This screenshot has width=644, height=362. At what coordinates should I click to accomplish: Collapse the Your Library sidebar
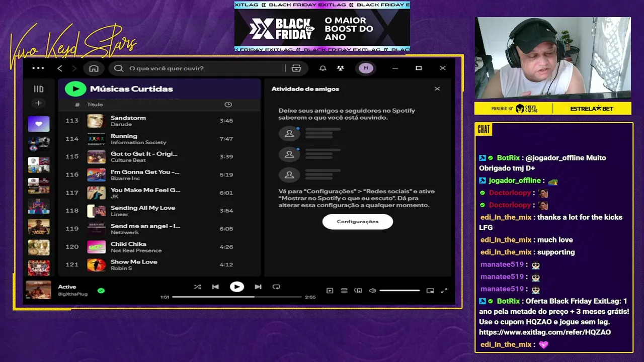(x=39, y=89)
